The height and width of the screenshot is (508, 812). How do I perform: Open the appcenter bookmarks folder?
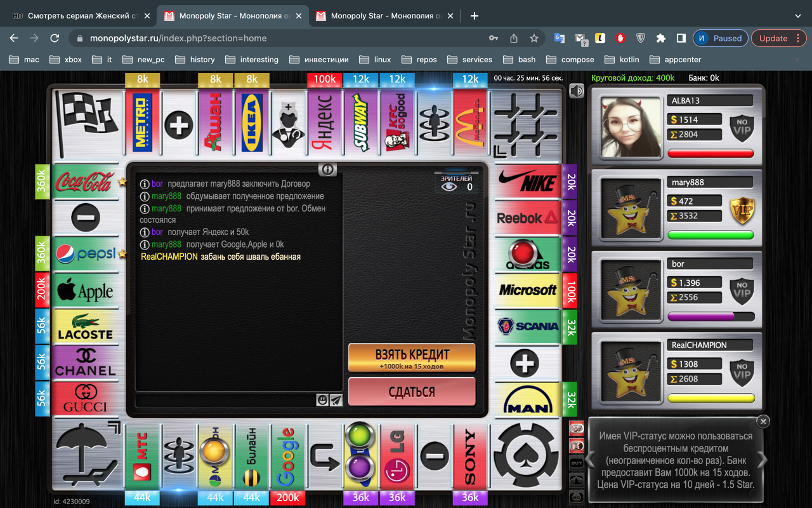coord(675,59)
